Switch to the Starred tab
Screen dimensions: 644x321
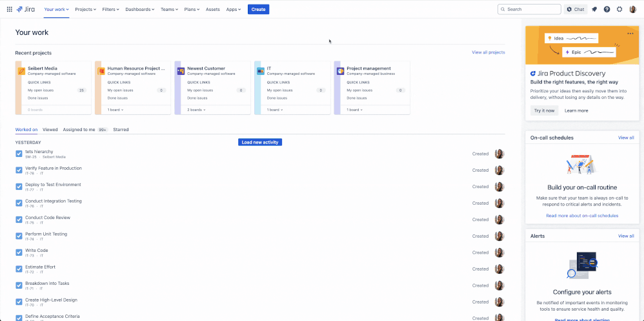pyautogui.click(x=121, y=129)
